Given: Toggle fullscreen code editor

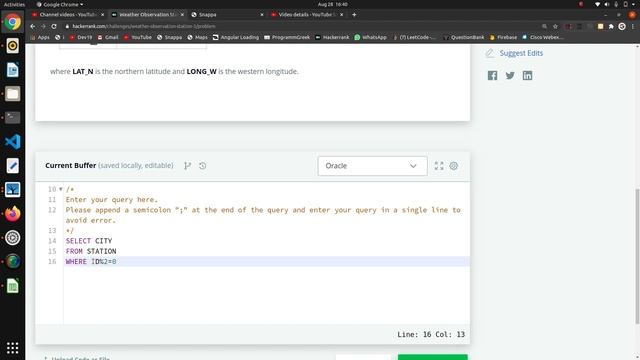Looking at the screenshot, I should pyautogui.click(x=439, y=166).
